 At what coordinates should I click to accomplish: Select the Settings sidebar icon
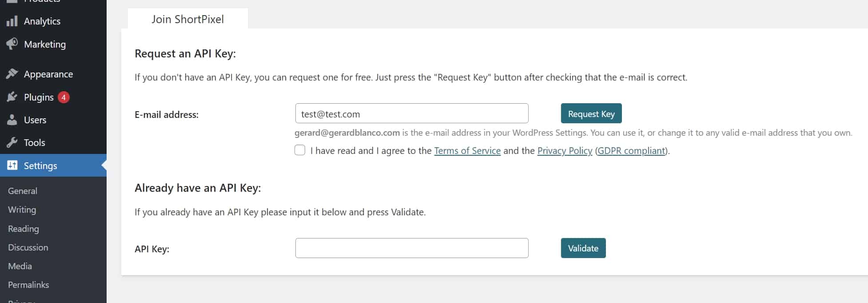12,165
